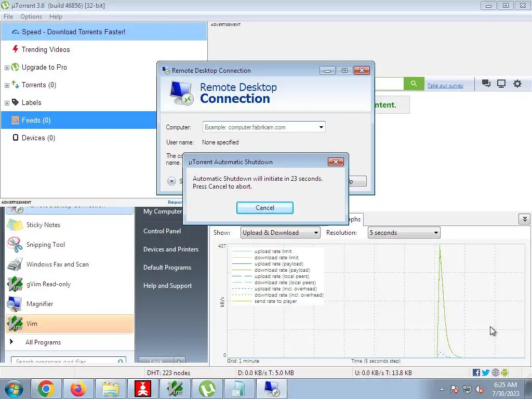This screenshot has height=399, width=532.
Task: Open Sticky Notes from Start menu
Action: click(x=70, y=225)
